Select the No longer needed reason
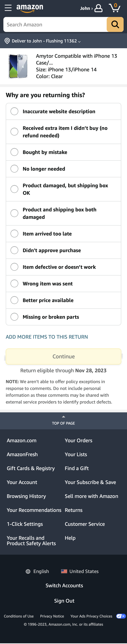The width and height of the screenshot is (127, 644). pyautogui.click(x=14, y=168)
